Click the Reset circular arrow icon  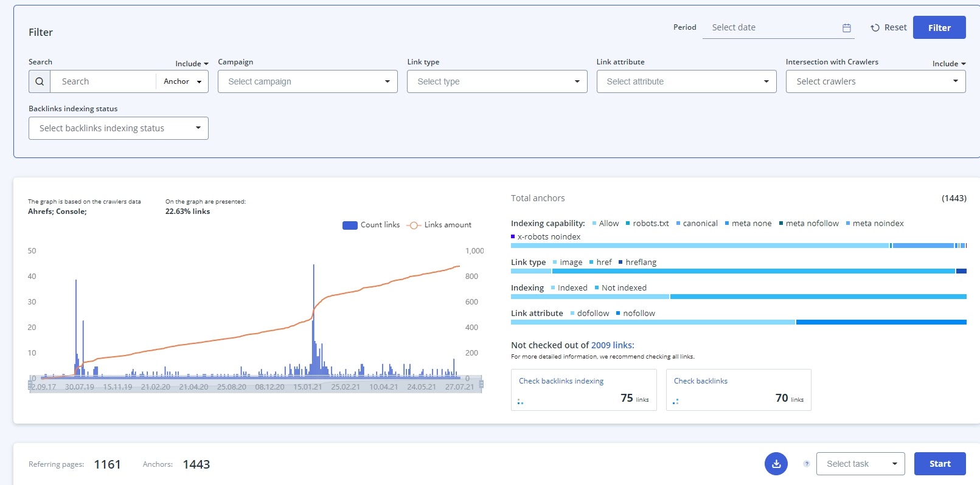(x=875, y=28)
